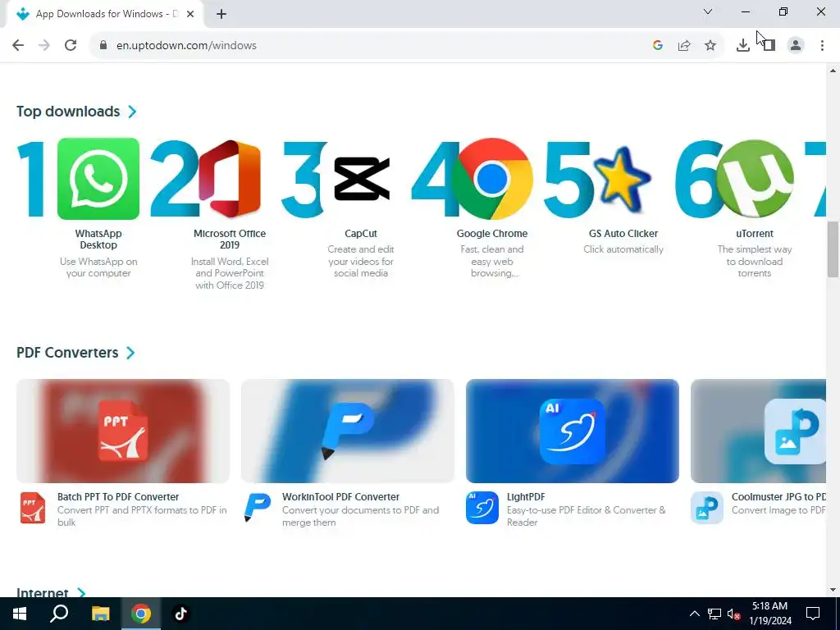Open the LightPDF banner image
This screenshot has width=840, height=630.
pos(572,431)
